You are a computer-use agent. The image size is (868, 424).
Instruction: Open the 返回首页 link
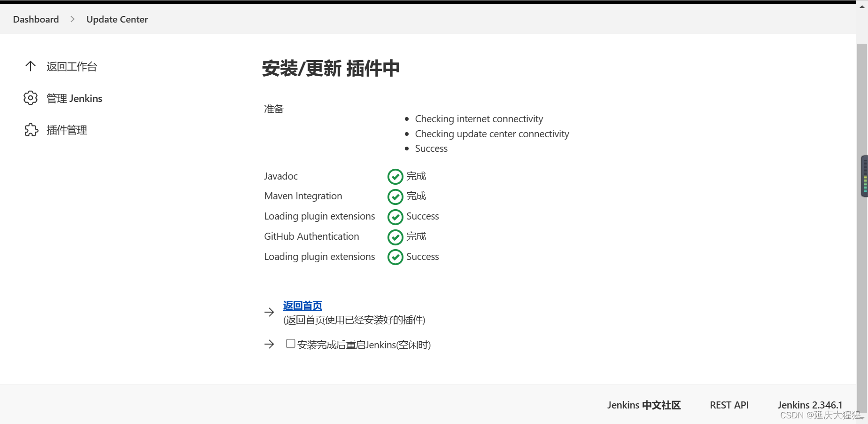302,306
